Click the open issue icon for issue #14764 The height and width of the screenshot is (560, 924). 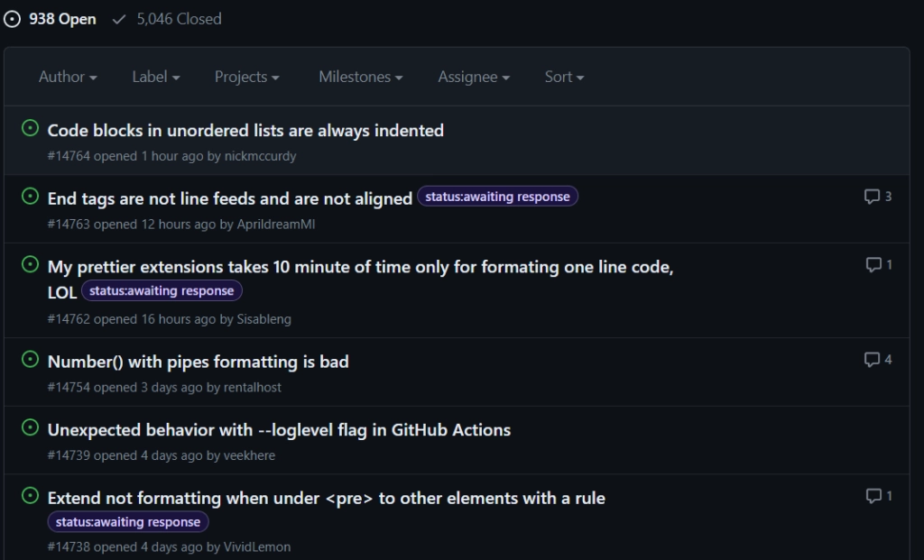(x=30, y=129)
